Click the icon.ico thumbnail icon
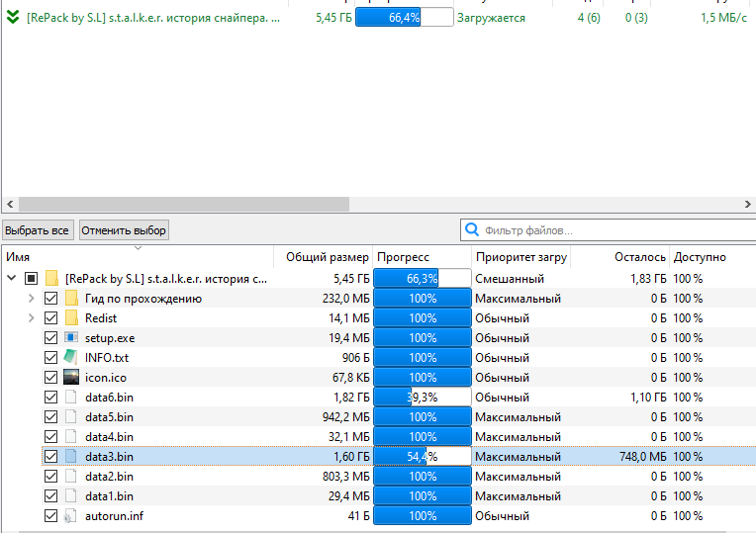 click(x=71, y=377)
